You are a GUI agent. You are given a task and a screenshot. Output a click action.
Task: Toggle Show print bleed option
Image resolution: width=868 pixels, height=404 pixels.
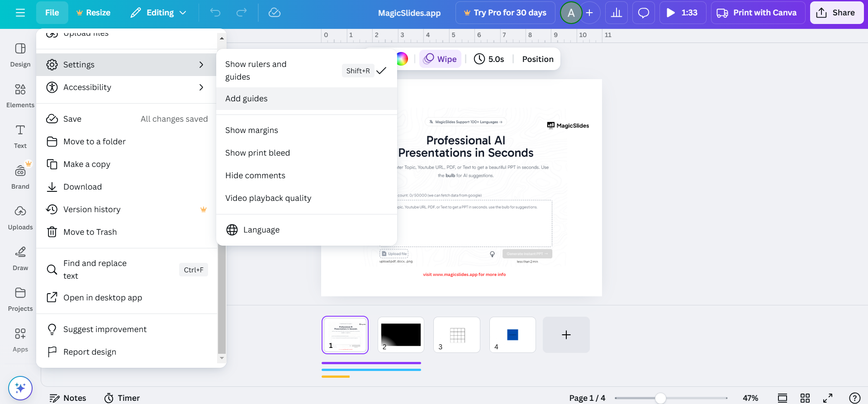[x=307, y=153]
